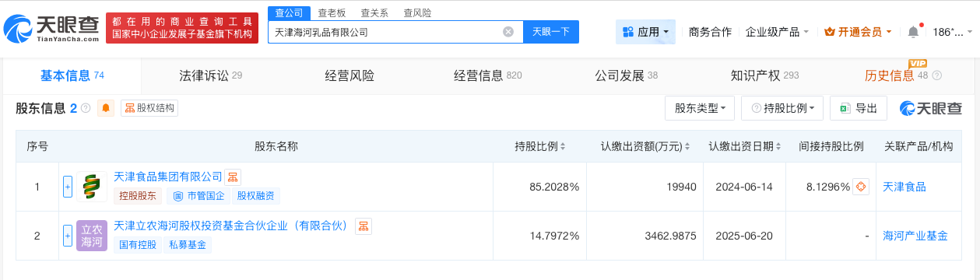Open the notification bell in header
Image resolution: width=980 pixels, height=280 pixels.
913,32
